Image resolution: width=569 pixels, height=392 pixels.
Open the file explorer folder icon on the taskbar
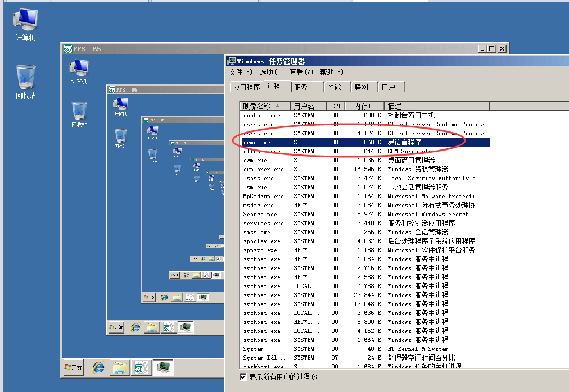pyautogui.click(x=119, y=368)
